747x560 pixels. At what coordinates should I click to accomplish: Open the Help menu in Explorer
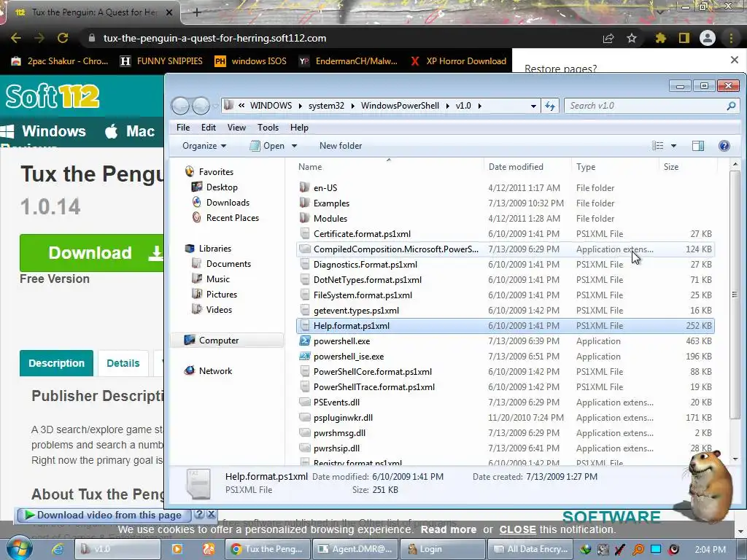point(299,128)
